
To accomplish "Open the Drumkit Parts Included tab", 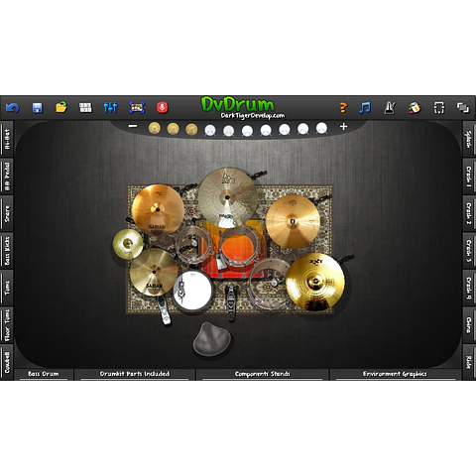I will (x=135, y=374).
